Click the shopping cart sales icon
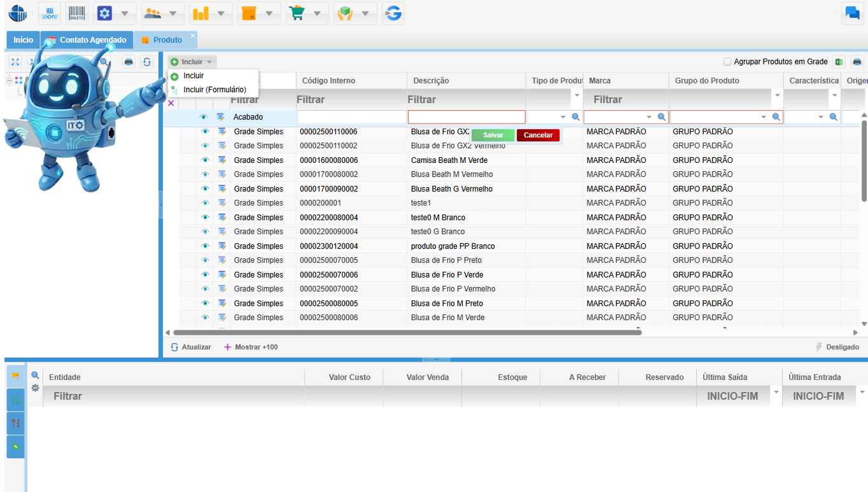Screen dimensions: 868x492 tap(296, 13)
